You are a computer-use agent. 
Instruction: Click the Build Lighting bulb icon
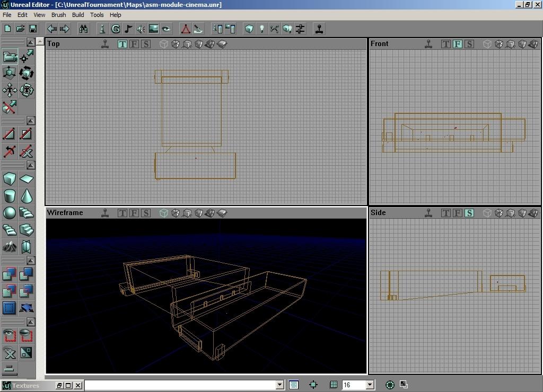(261, 29)
